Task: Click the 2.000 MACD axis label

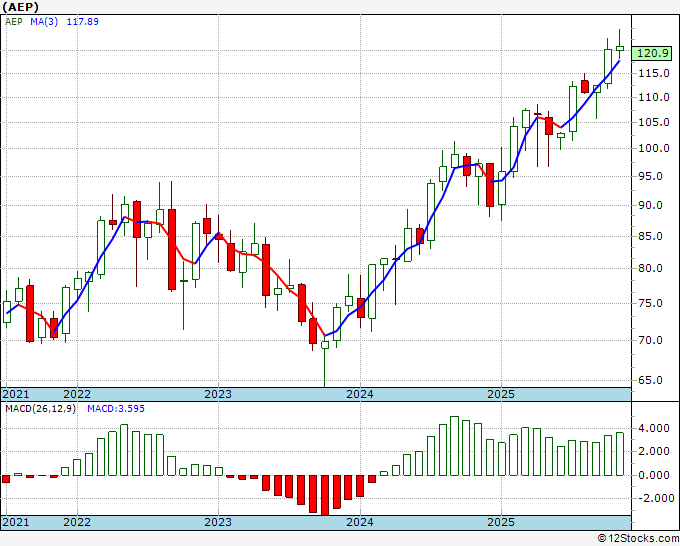Action: pos(654,451)
